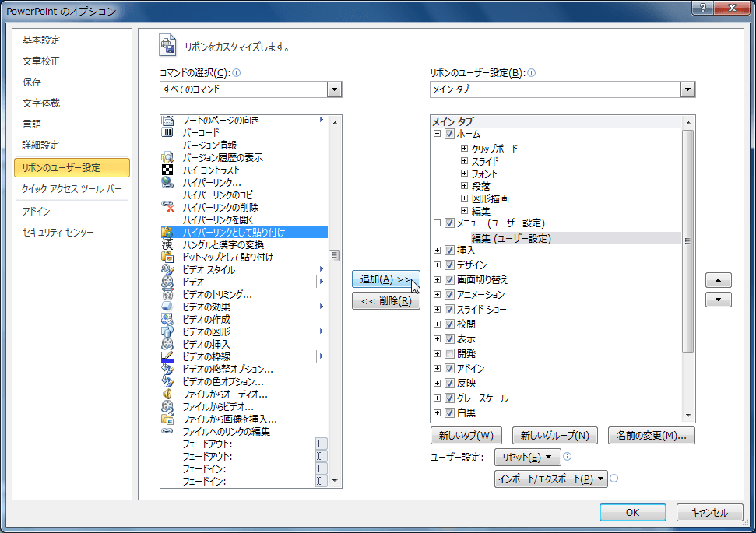Collapse the メニュー (ユーザー設定) node

(437, 223)
